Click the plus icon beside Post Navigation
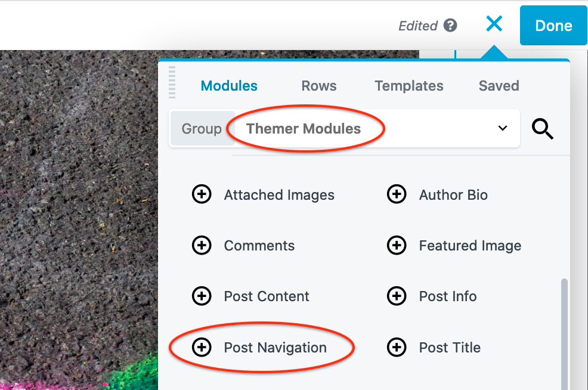This screenshot has height=390, width=588. point(202,347)
